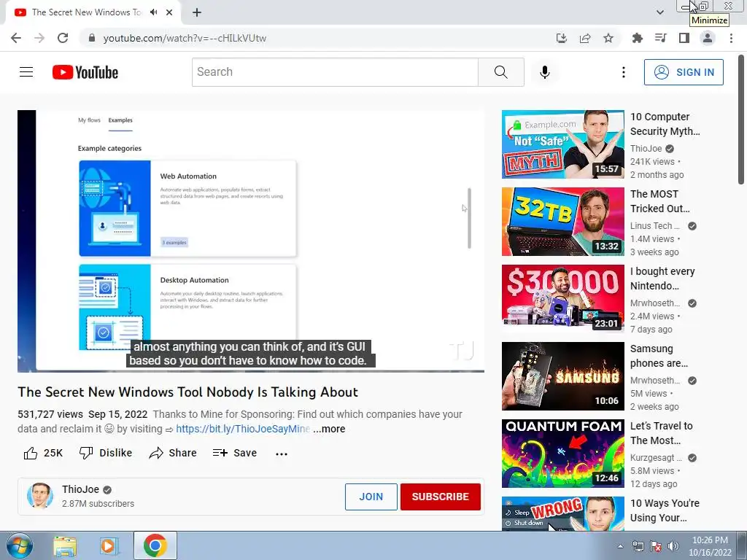Bookmark this tab with the star
The height and width of the screenshot is (560, 747).
(608, 38)
